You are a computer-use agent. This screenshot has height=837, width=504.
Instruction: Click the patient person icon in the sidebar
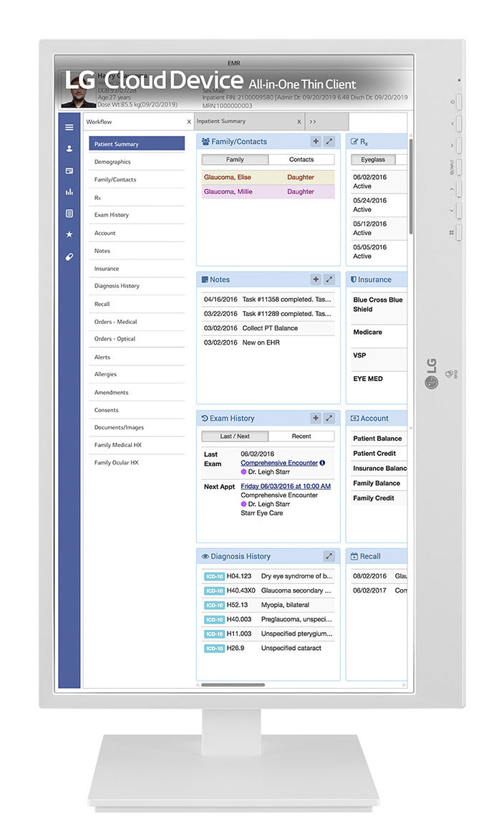69,149
